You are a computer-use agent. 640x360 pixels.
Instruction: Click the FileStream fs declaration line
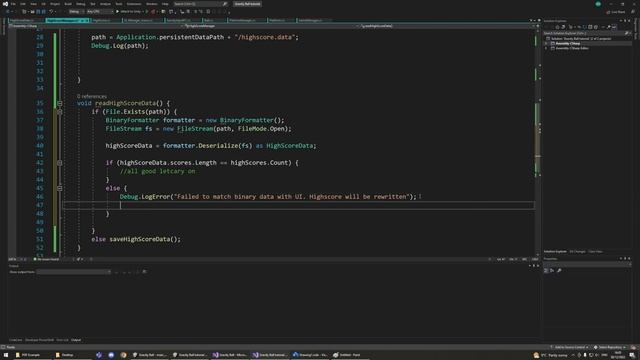198,129
